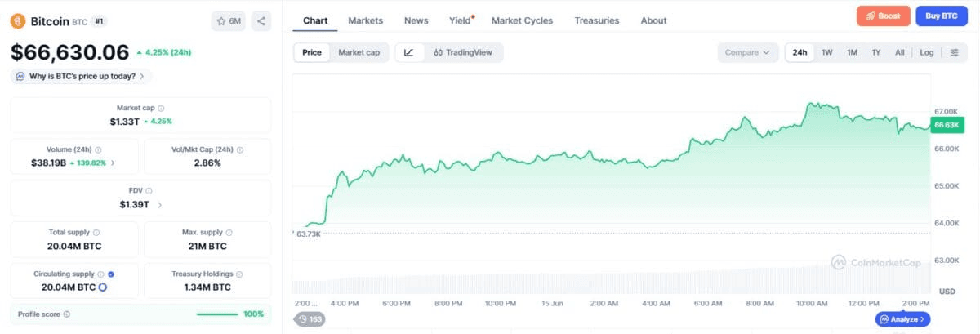The width and height of the screenshot is (980, 334).
Task: Click the Bitcoin orange logo icon
Action: pos(18,21)
